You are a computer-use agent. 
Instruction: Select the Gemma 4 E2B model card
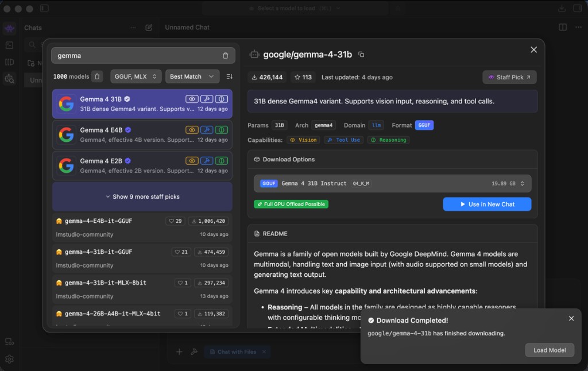point(142,165)
